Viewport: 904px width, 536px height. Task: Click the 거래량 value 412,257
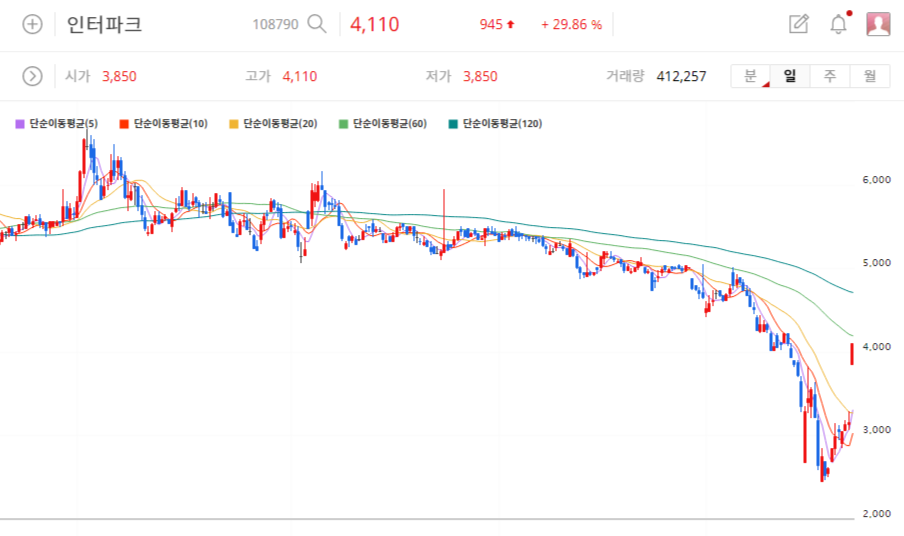tap(681, 76)
